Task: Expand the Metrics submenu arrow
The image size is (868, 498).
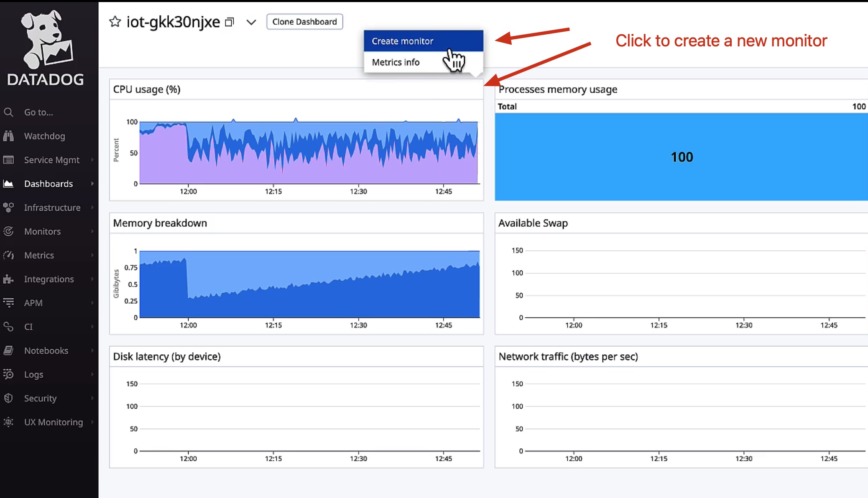Action: click(92, 255)
